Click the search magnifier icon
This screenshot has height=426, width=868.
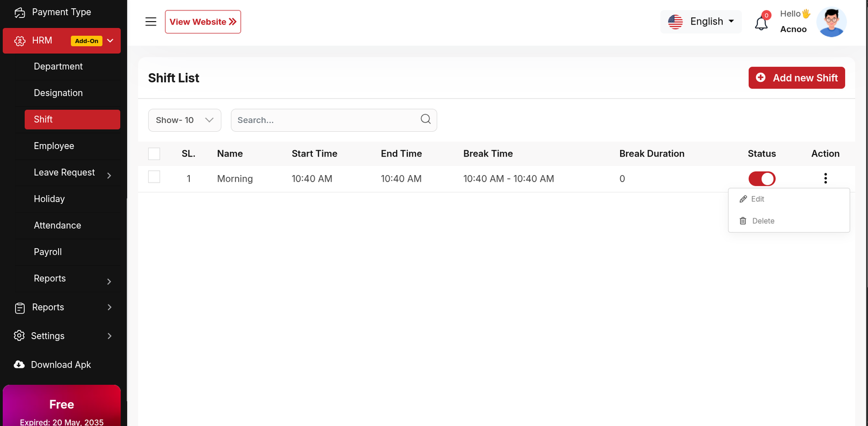(425, 119)
